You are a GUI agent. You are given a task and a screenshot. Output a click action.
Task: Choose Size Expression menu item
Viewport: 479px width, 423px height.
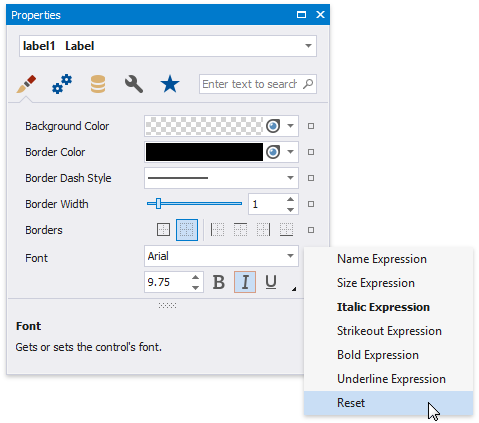click(x=389, y=283)
